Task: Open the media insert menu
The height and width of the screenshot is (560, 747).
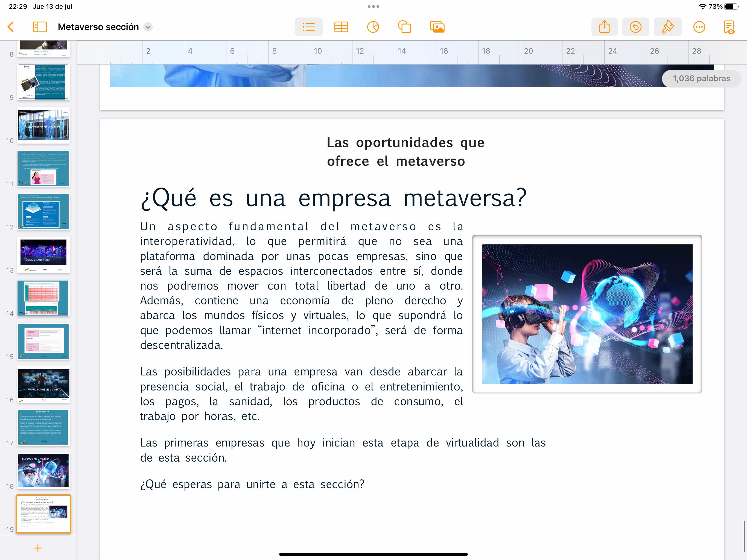Action: click(437, 27)
